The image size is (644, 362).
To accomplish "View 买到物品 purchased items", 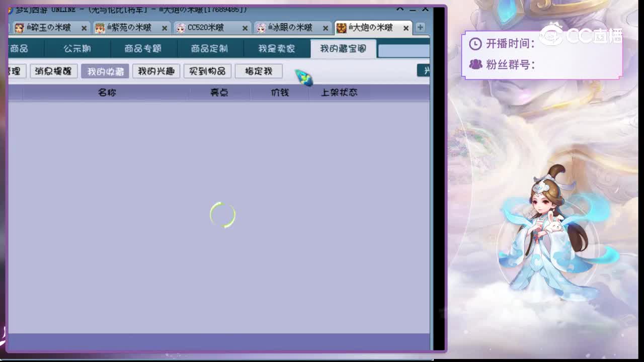I will 207,71.
